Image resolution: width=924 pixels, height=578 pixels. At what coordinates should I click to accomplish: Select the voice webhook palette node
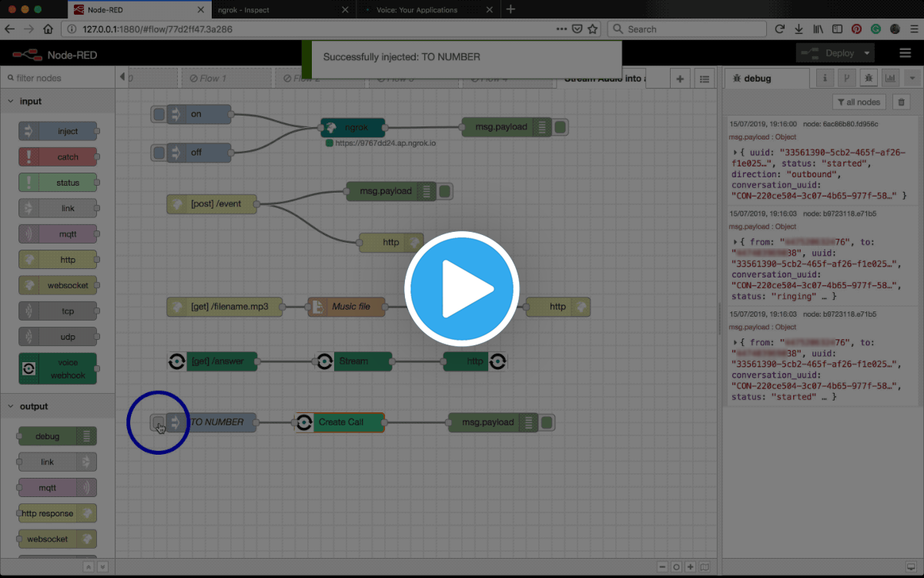click(59, 368)
